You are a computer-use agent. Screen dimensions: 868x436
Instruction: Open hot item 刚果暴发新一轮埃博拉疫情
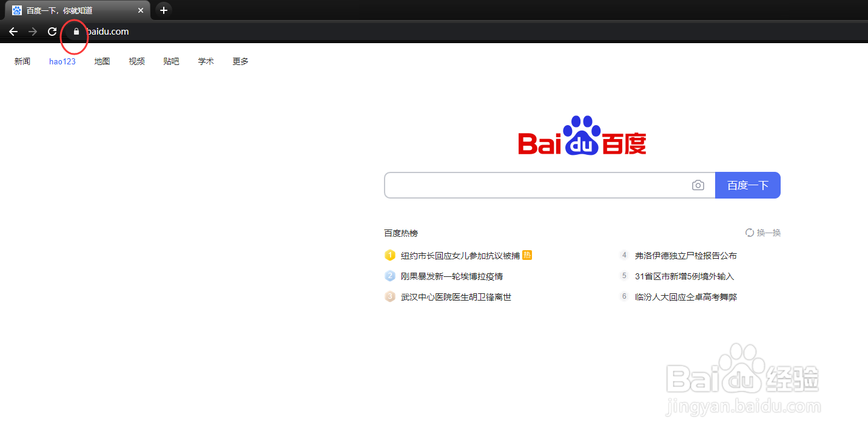[x=452, y=276]
